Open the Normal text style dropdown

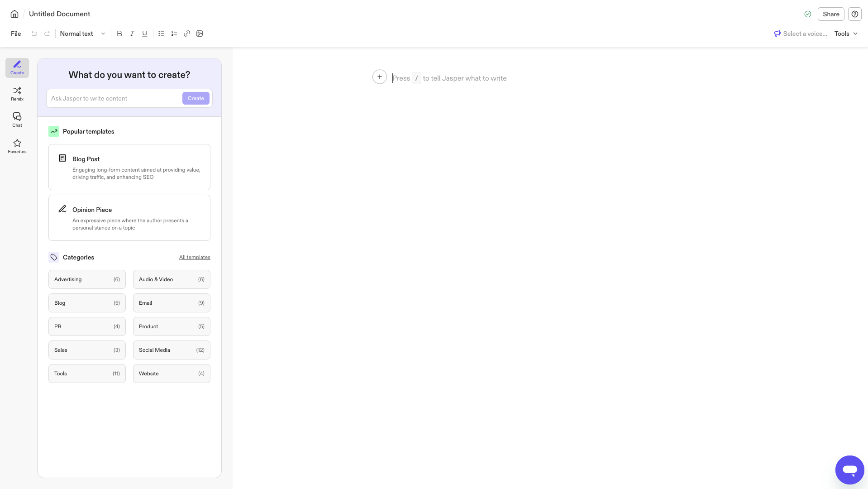[x=82, y=33]
